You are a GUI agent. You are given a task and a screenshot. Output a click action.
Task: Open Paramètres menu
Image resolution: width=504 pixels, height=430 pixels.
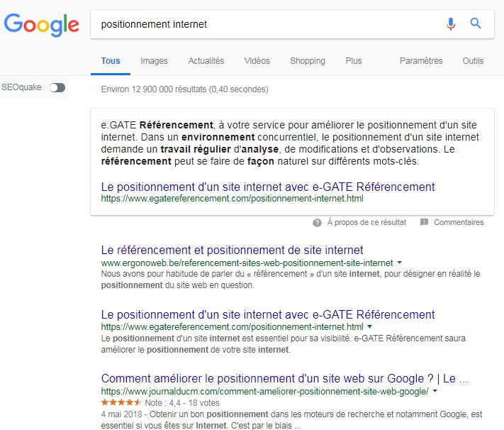[x=421, y=61]
